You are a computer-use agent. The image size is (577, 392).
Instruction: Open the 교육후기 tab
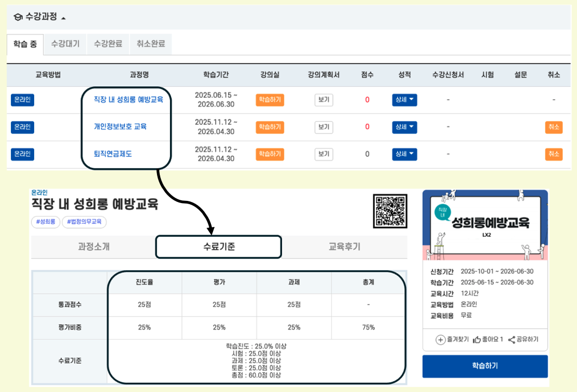343,246
